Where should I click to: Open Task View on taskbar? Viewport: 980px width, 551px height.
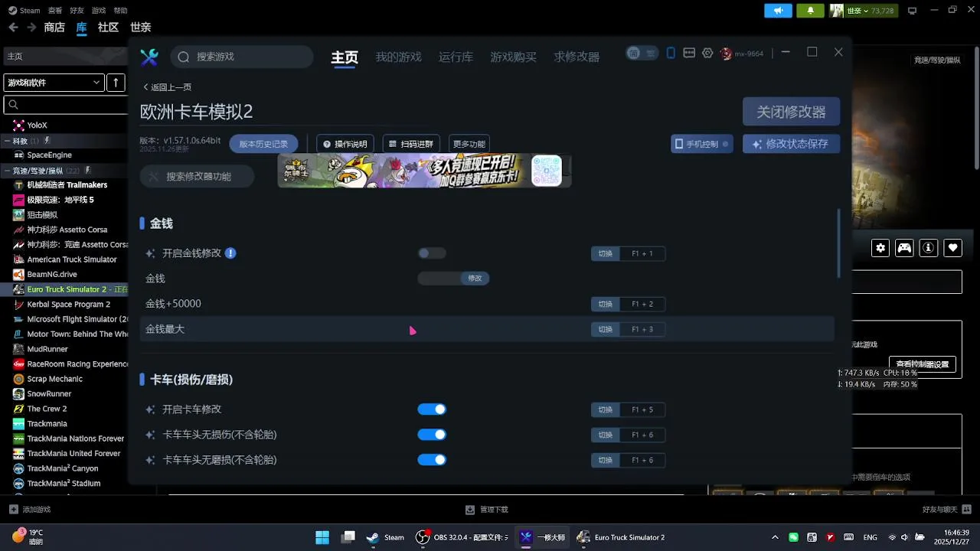(x=348, y=537)
